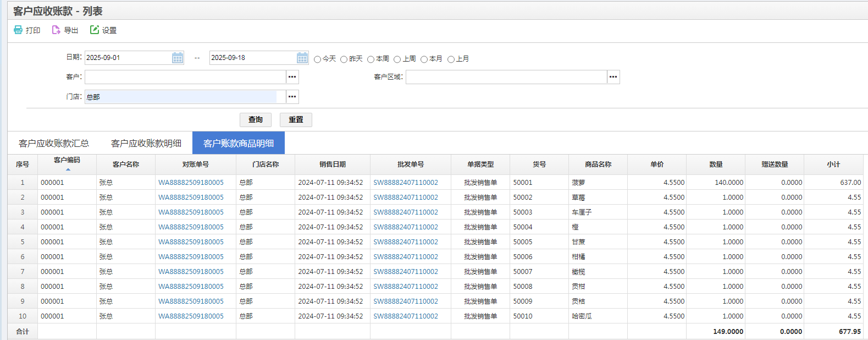Select product cell 草莓
868x340 pixels.
[598, 198]
